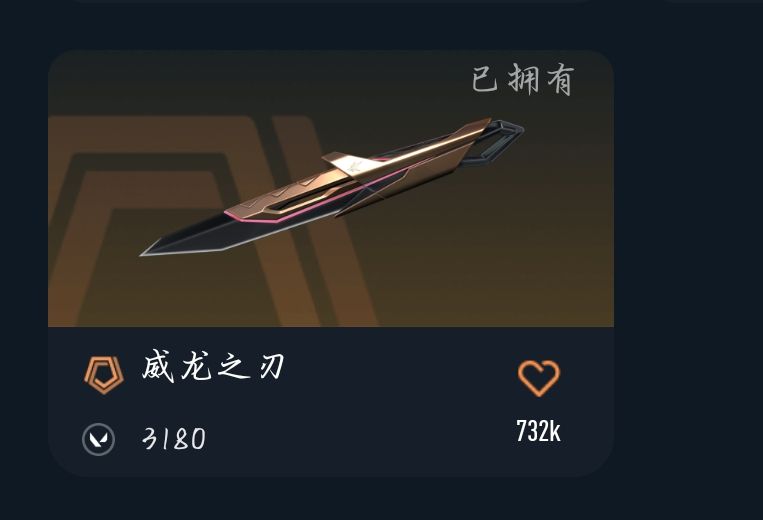763x520 pixels.
Task: Click the Valorant Points currency icon
Action: click(98, 439)
